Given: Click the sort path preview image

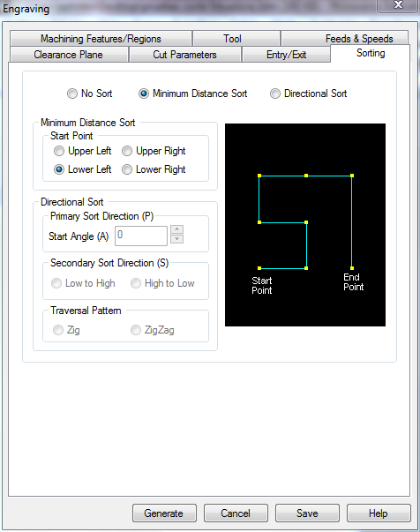Looking at the screenshot, I should pos(305,225).
